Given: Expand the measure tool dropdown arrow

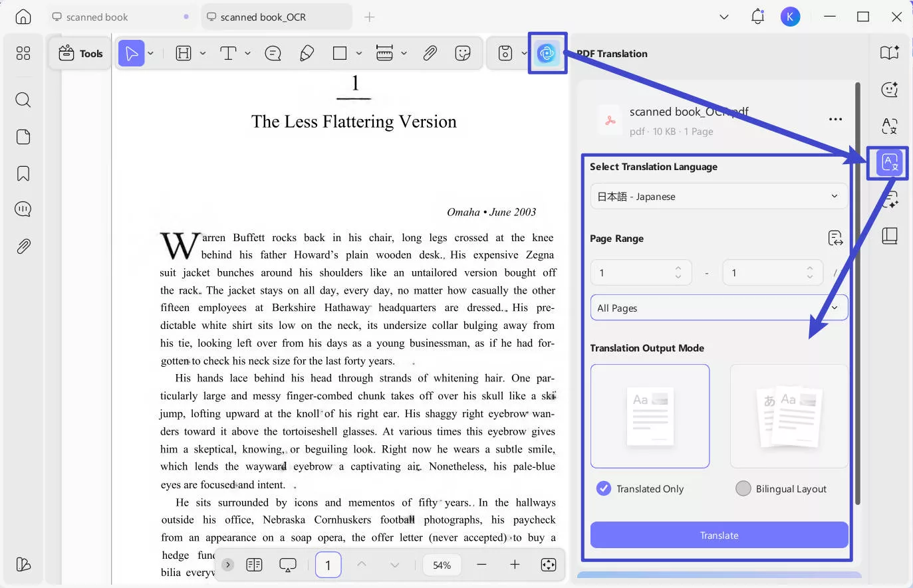Looking at the screenshot, I should tap(404, 53).
